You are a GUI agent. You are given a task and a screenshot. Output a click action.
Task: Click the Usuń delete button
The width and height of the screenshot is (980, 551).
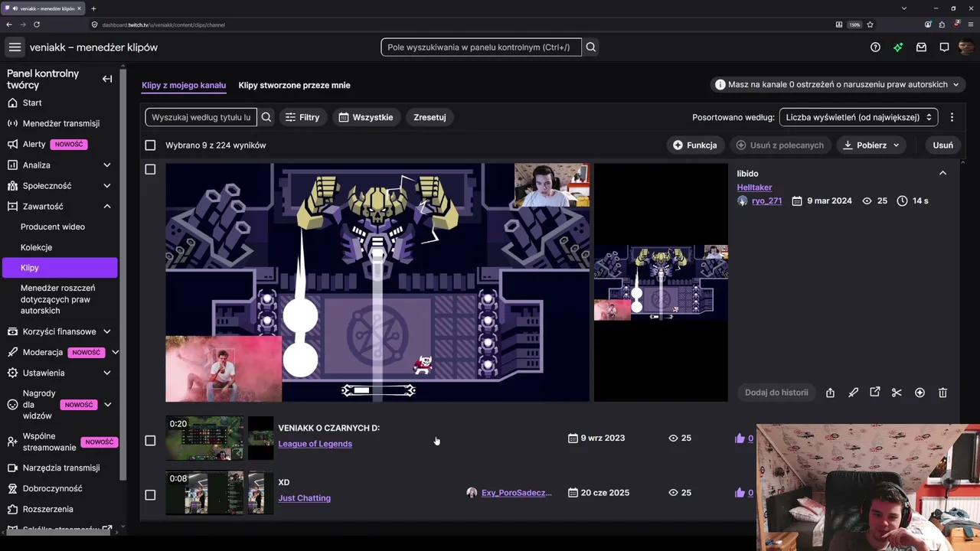click(943, 145)
